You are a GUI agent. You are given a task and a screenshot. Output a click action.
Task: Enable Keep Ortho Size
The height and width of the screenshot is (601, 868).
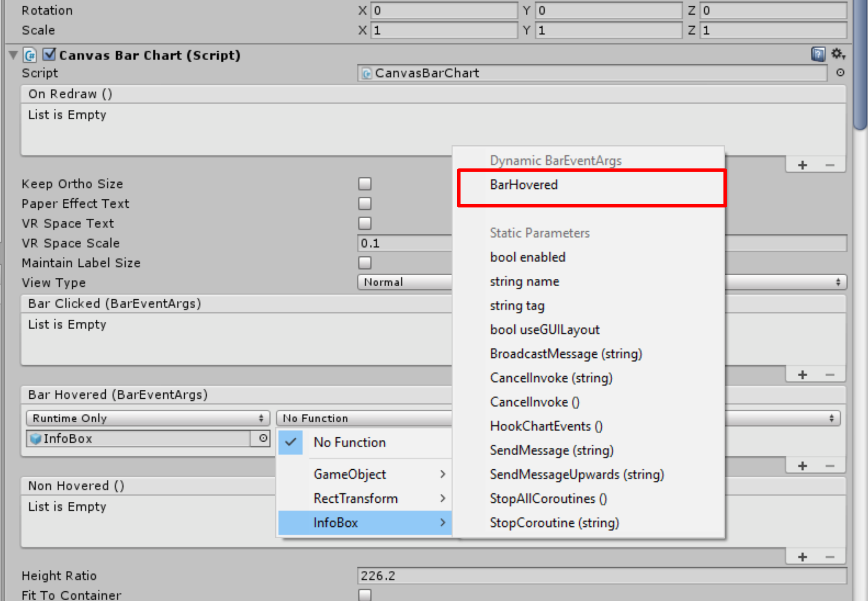pyautogui.click(x=365, y=184)
